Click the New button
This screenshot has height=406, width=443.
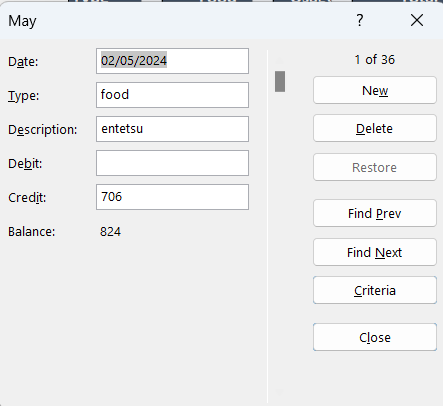click(x=375, y=90)
